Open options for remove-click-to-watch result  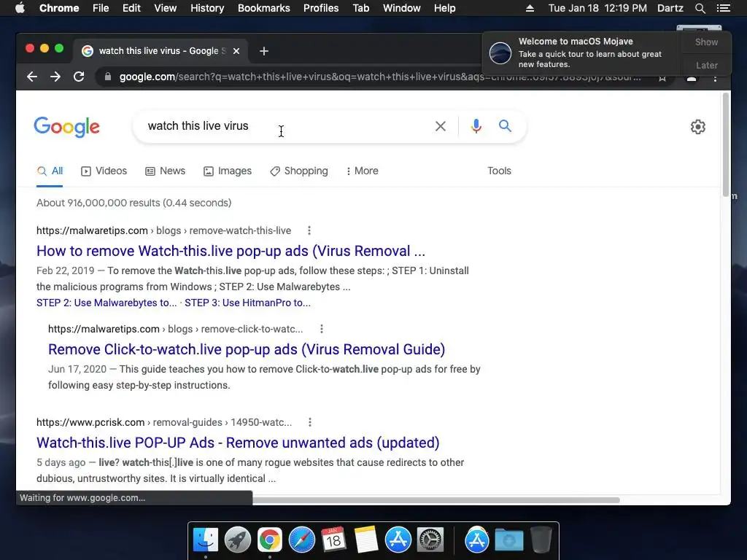(x=322, y=329)
